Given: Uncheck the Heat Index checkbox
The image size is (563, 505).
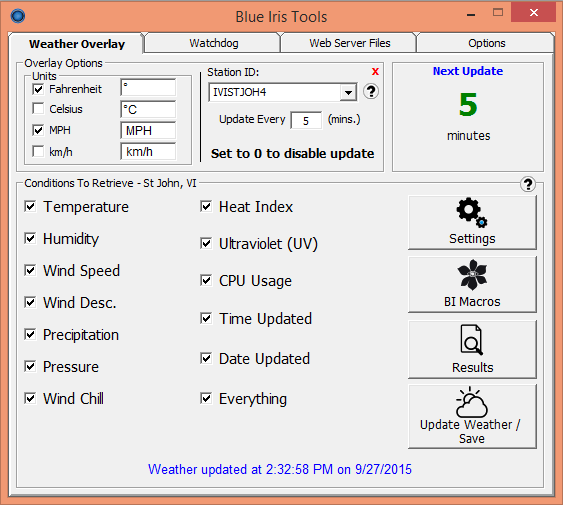Looking at the screenshot, I should 206,207.
